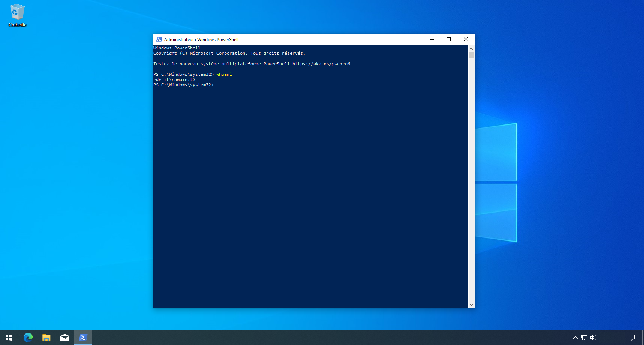Select the PowerShell taskbar button
Viewport: 644px width, 345px height.
tap(83, 337)
